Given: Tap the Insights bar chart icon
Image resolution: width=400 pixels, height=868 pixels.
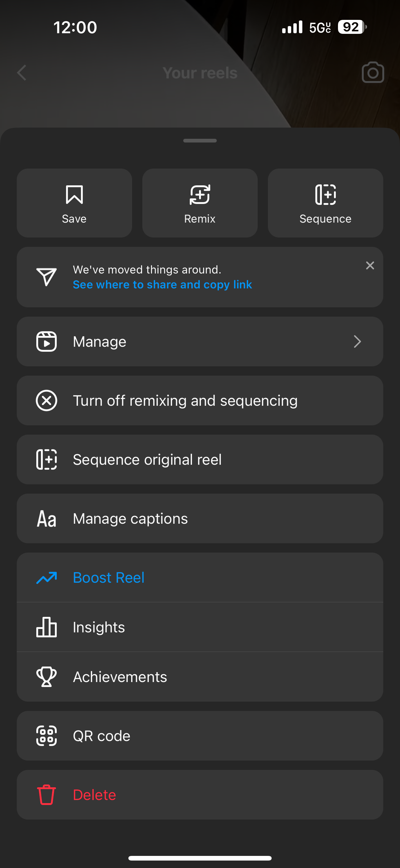Looking at the screenshot, I should 47,627.
